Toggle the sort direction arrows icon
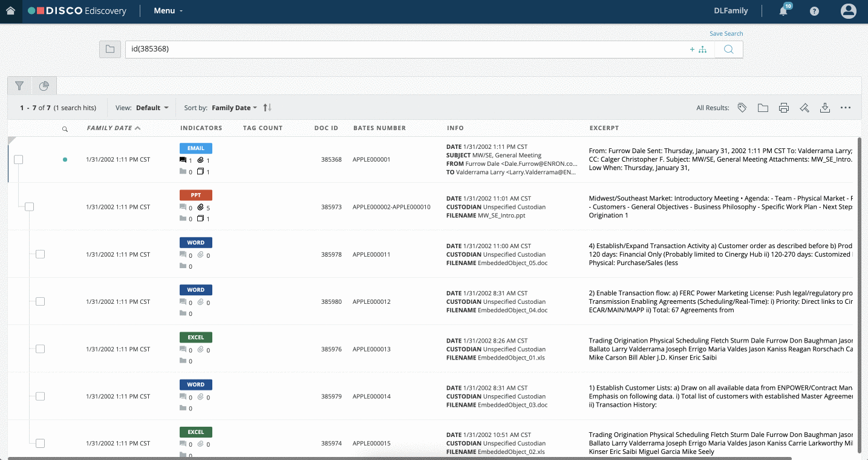The height and width of the screenshot is (460, 868). 267,108
